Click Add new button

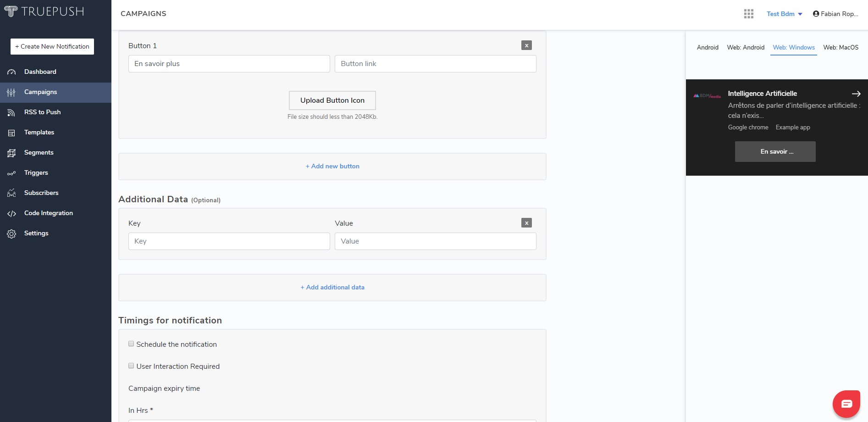point(332,166)
